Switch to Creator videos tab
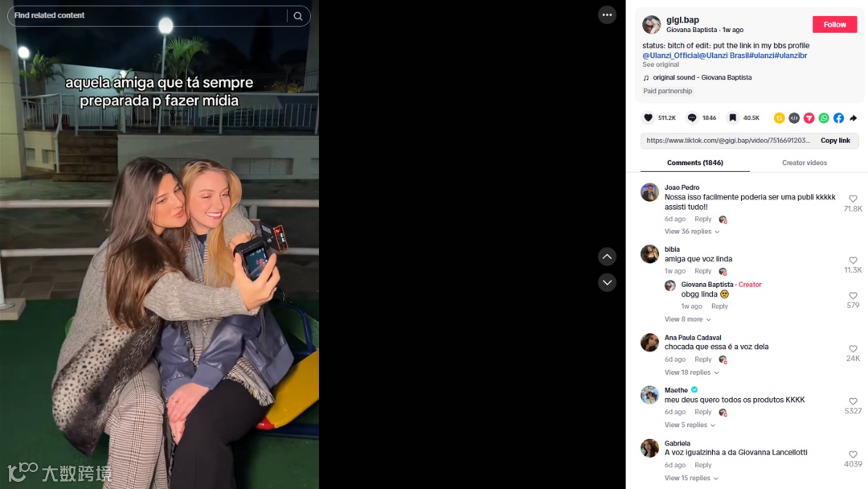 pos(805,162)
